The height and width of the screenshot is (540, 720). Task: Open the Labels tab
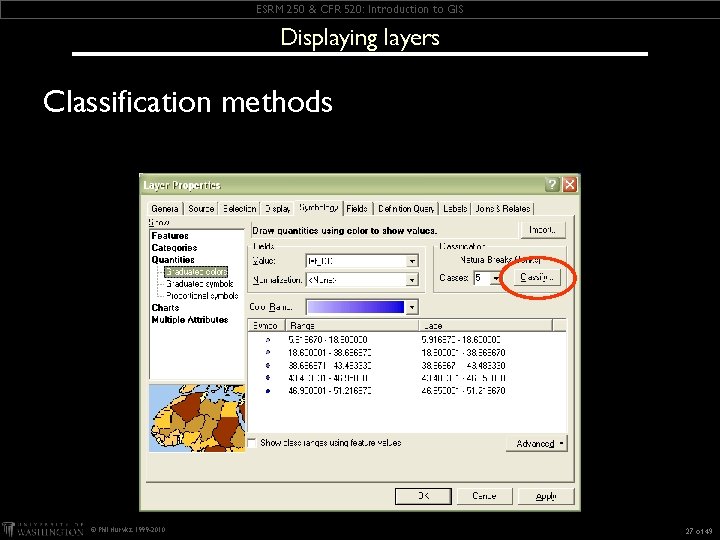(x=455, y=209)
